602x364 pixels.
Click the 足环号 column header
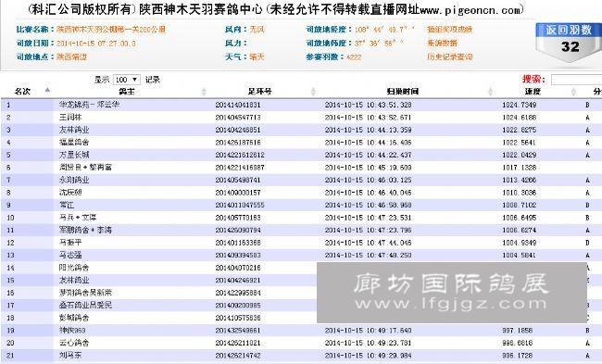click(x=259, y=92)
